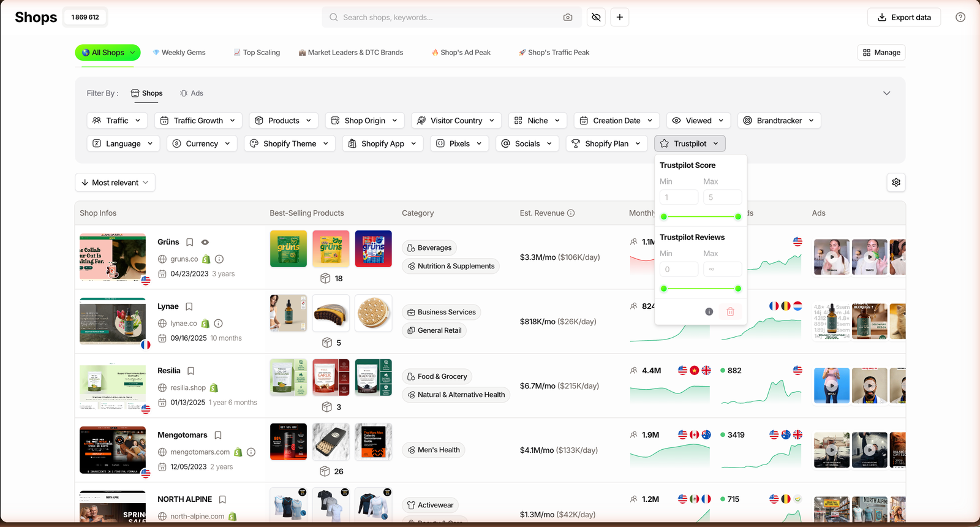Image resolution: width=980 pixels, height=527 pixels.
Task: Click the Trustpilot Reviews slider right handle
Action: pyautogui.click(x=738, y=289)
